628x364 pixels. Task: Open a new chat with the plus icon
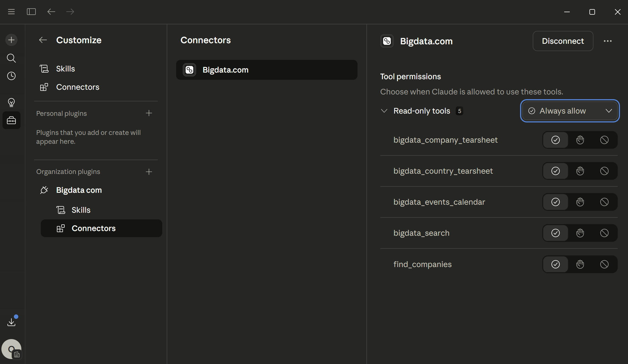click(x=11, y=40)
